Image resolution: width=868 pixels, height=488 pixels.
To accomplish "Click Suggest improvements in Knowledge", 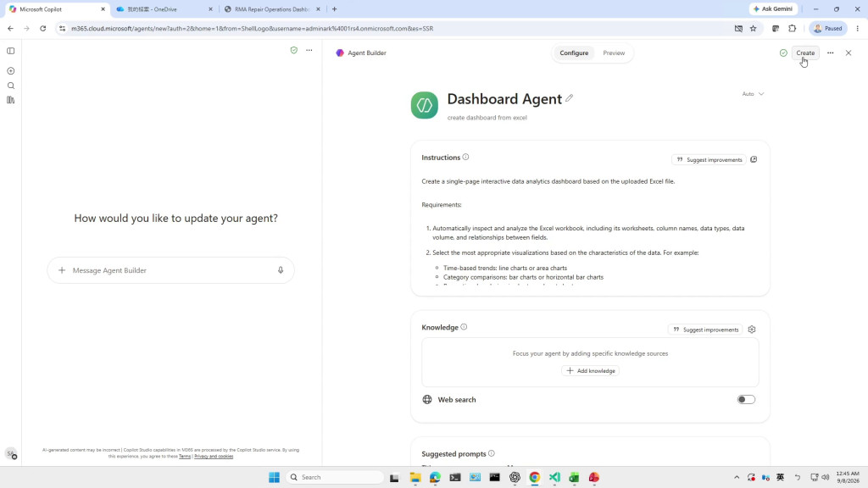I will pos(705,330).
